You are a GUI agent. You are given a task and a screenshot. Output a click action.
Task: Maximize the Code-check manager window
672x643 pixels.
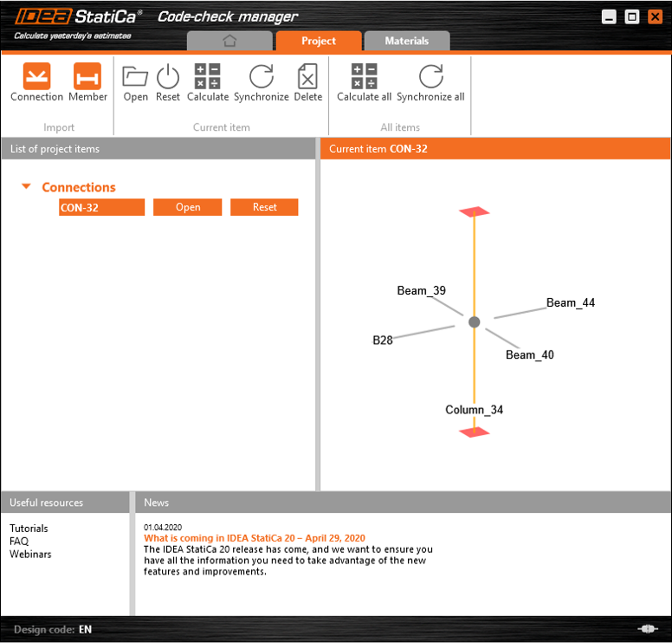(x=631, y=16)
